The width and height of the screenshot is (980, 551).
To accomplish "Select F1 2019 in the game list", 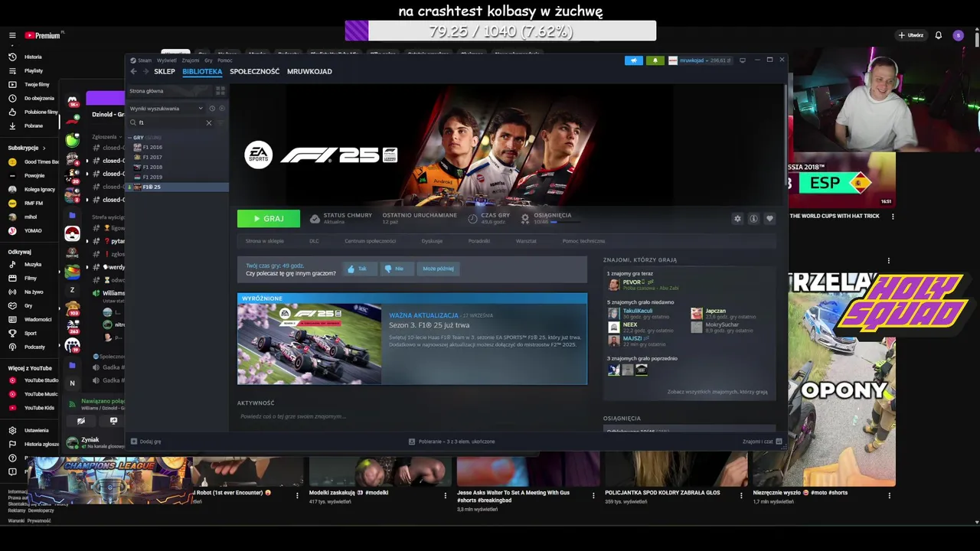I will (152, 178).
